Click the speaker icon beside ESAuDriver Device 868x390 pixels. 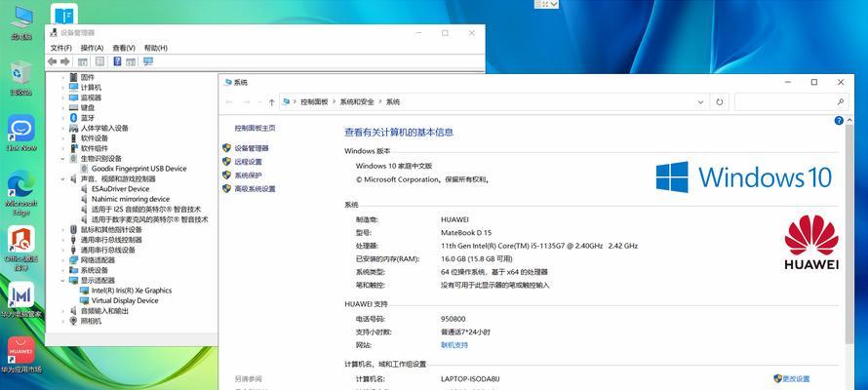click(x=84, y=188)
